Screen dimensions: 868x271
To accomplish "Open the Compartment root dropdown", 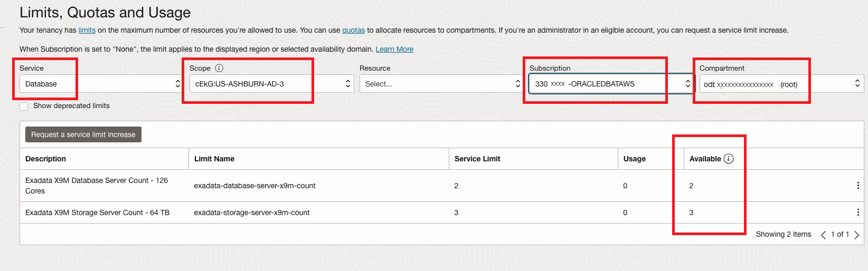I will pos(780,84).
